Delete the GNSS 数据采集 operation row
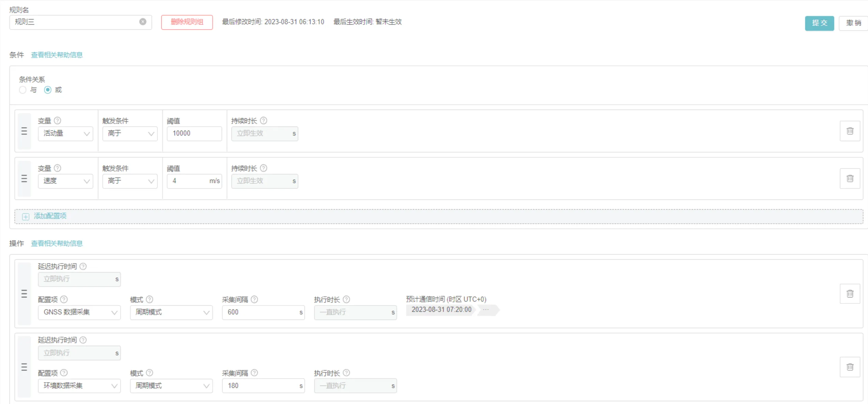 850,294
